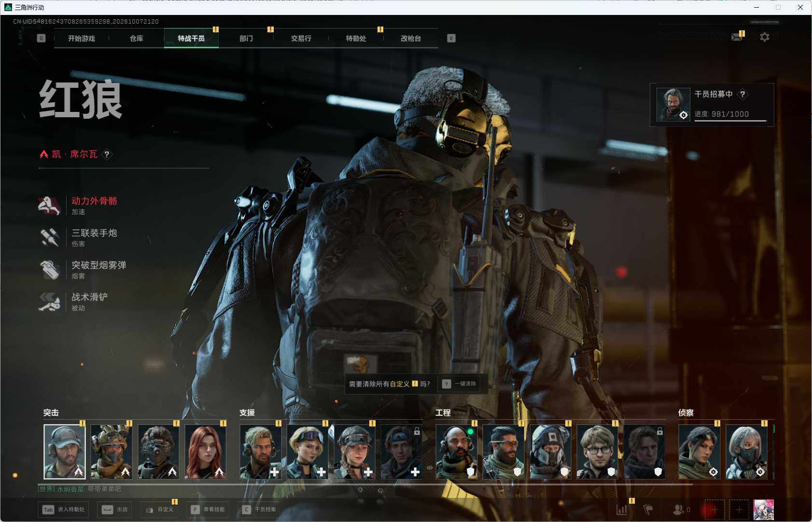
Task: Click the Q key previous-tab icon
Action: [41, 38]
